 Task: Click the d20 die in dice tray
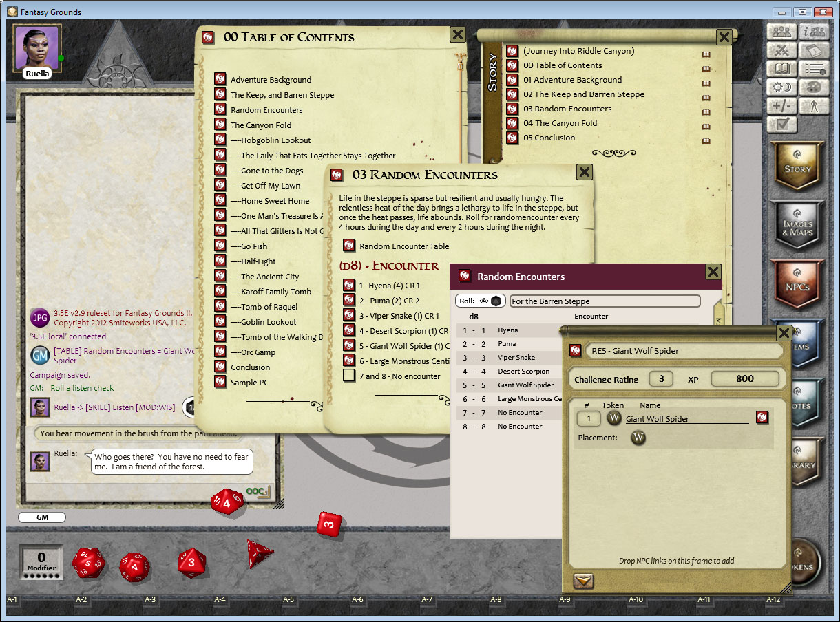88,563
